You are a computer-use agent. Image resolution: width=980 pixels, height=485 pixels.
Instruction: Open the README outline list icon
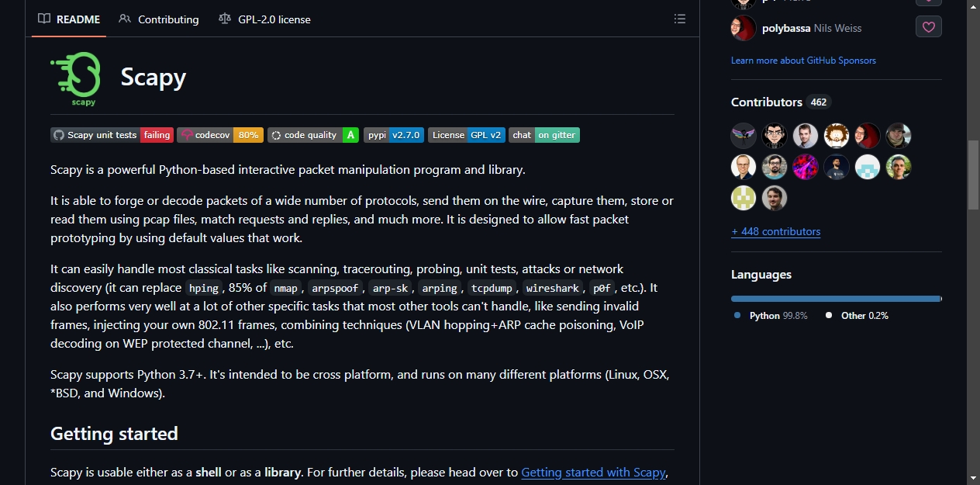(x=680, y=19)
